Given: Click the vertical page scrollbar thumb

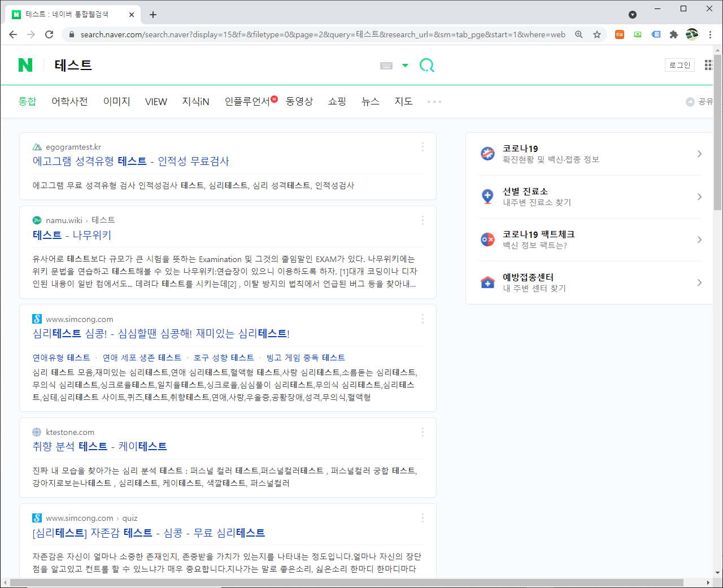Looking at the screenshot, I should tap(718, 132).
